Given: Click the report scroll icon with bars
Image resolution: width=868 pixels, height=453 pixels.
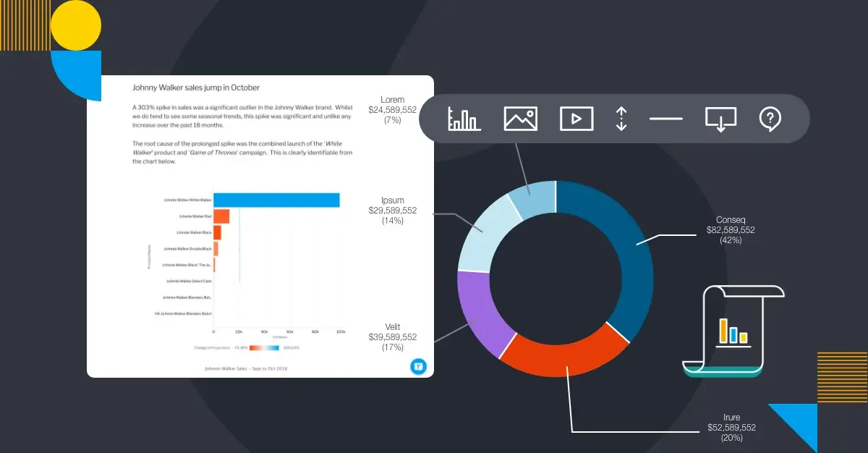Looking at the screenshot, I should coord(733,331).
